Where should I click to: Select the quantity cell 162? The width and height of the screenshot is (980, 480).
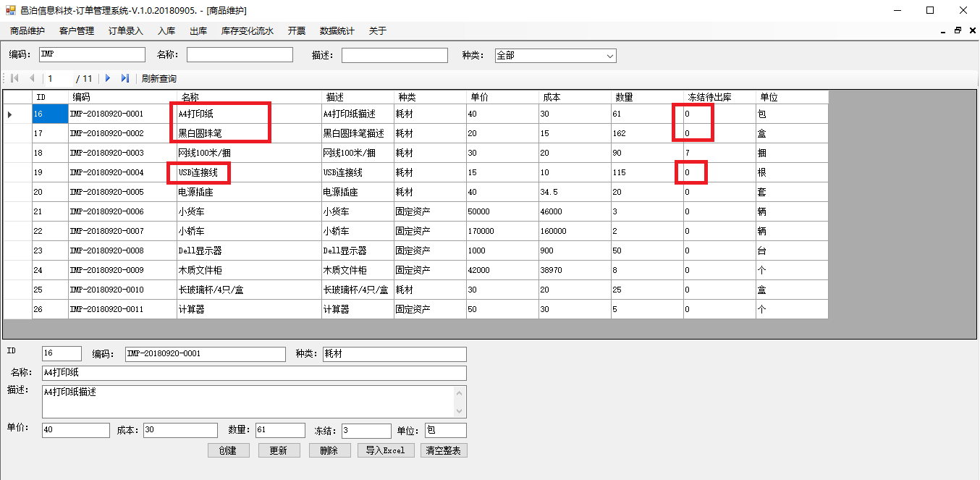[648, 133]
